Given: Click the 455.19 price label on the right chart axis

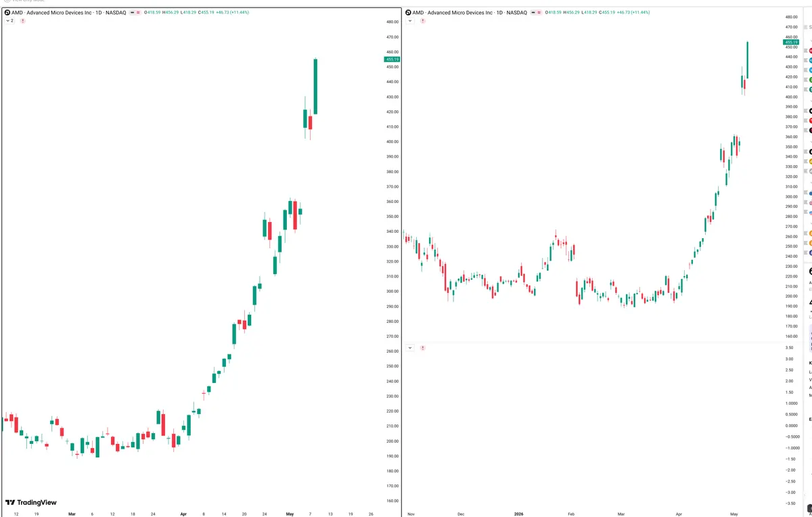Looking at the screenshot, I should (x=791, y=42).
